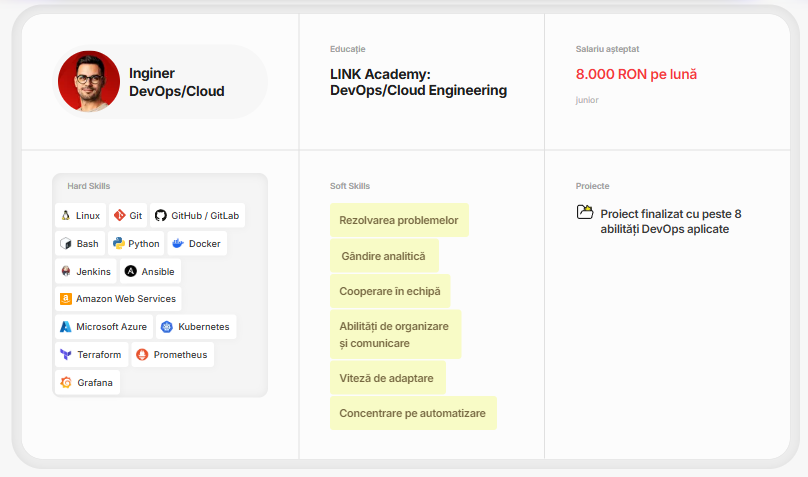Click the project folder icon
The height and width of the screenshot is (477, 808).
pos(585,212)
